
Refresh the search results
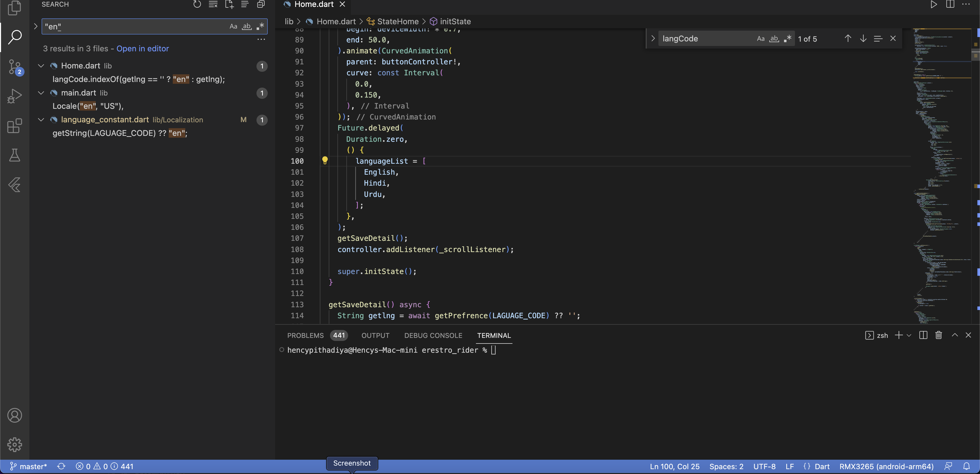click(x=197, y=5)
